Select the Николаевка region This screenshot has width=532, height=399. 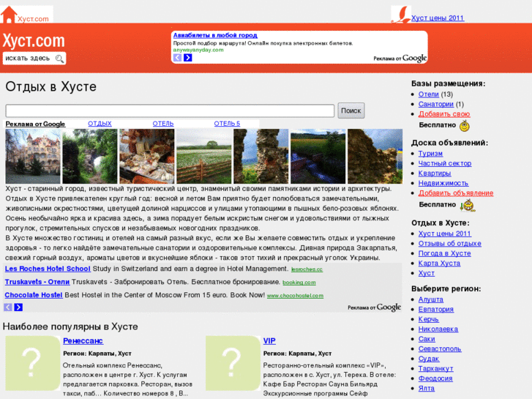[x=438, y=329]
